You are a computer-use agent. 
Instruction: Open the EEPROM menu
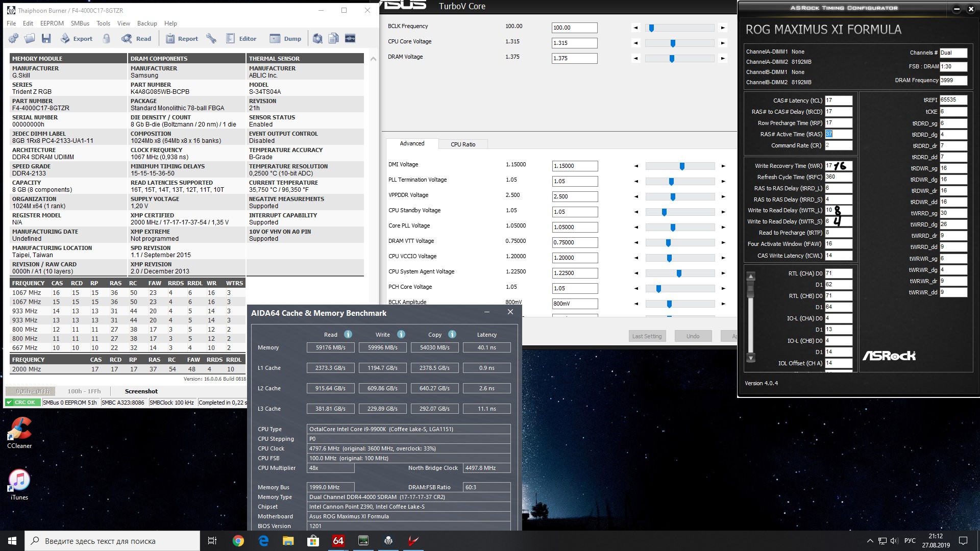click(x=52, y=23)
